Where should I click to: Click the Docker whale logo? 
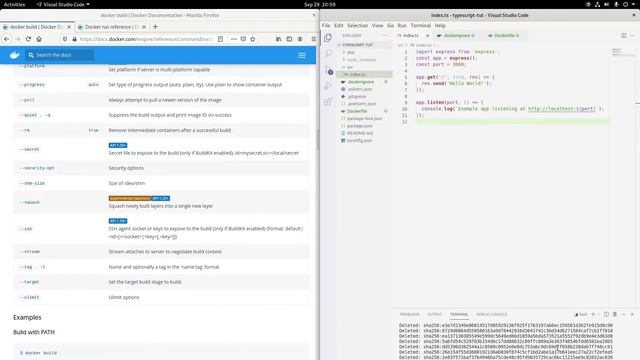15,55
